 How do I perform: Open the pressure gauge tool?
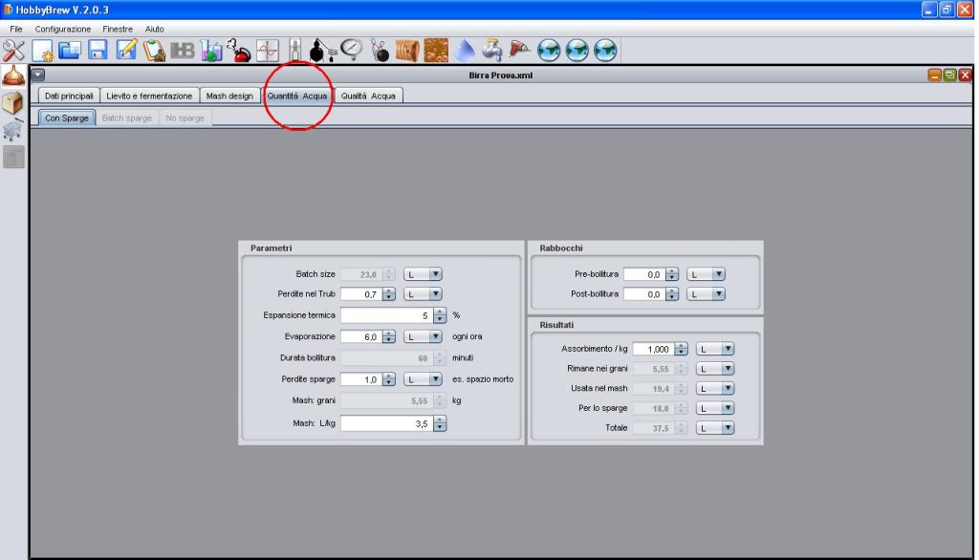(x=352, y=51)
